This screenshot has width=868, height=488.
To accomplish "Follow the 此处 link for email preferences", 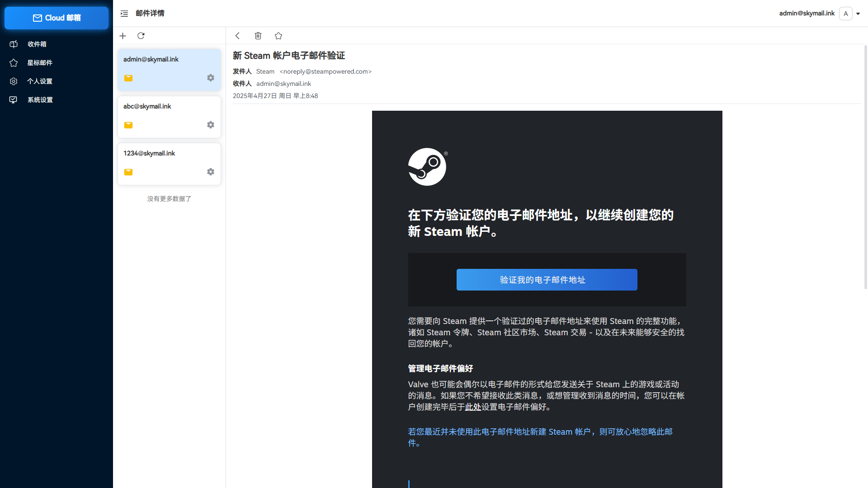I will 473,407.
